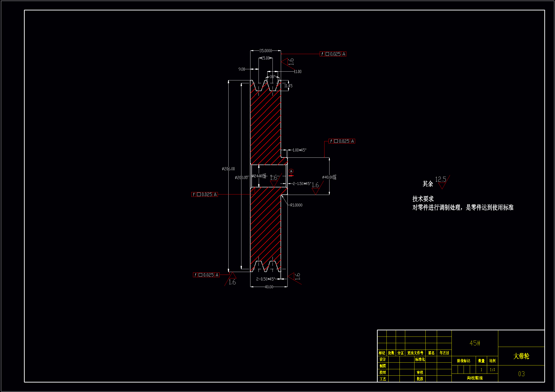Image resolution: width=555 pixels, height=392 pixels.
Task: Click the ø206.00 outer diameter dimension
Action: coord(228,169)
